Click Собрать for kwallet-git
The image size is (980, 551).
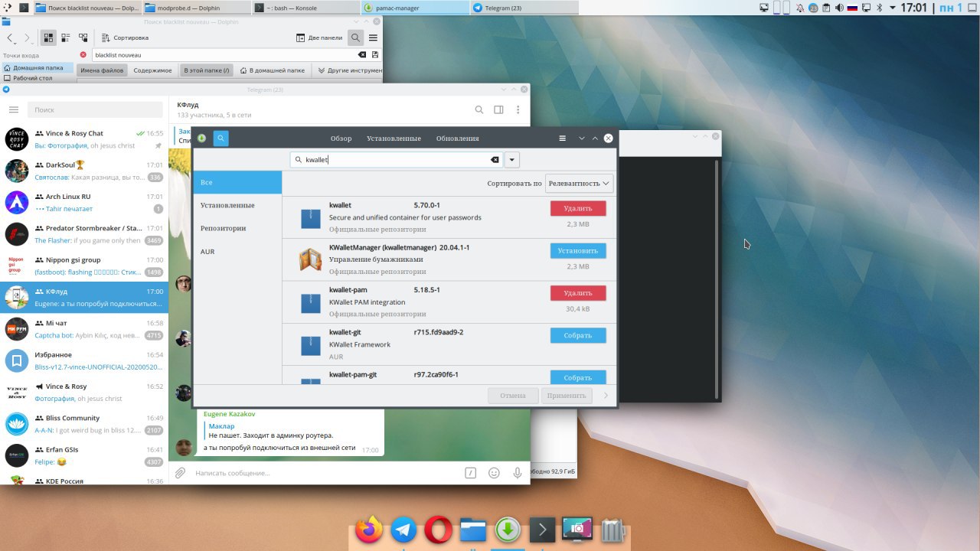578,335
